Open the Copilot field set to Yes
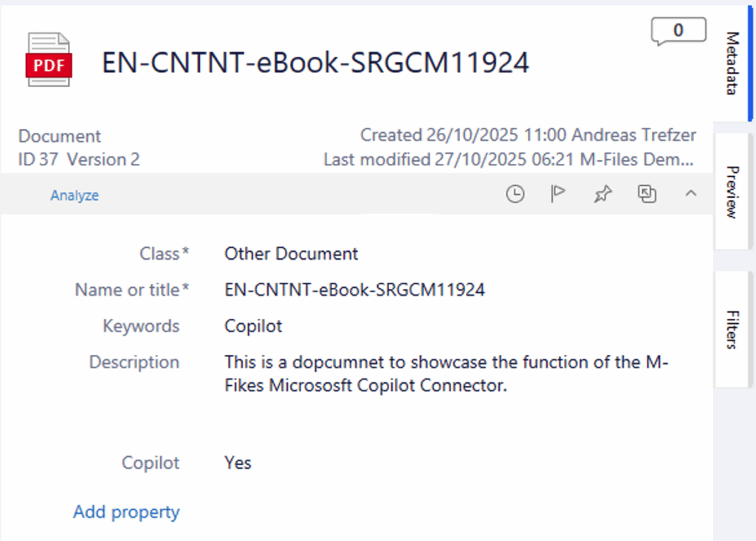Image resolution: width=756 pixels, height=541 pixels. point(238,463)
